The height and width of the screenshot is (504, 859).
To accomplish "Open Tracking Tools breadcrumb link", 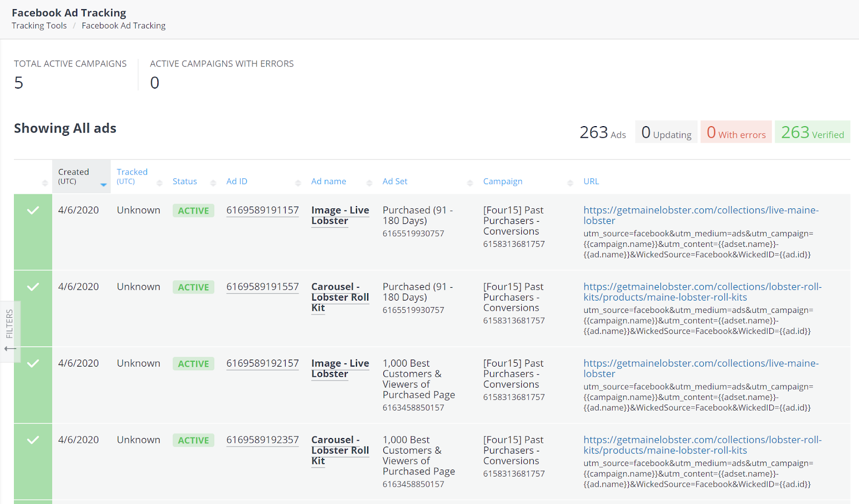I will (x=39, y=26).
